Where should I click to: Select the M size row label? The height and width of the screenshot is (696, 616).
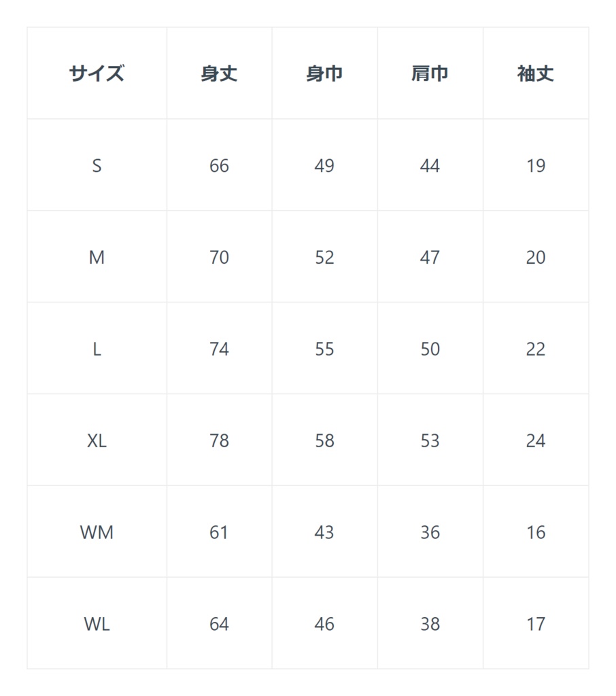[97, 258]
